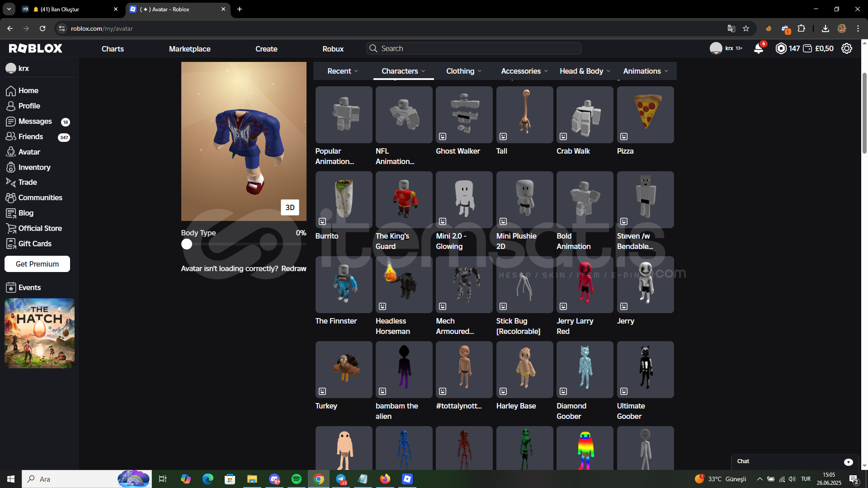Expand the Animations dropdown
The height and width of the screenshot is (488, 868).
(x=646, y=71)
